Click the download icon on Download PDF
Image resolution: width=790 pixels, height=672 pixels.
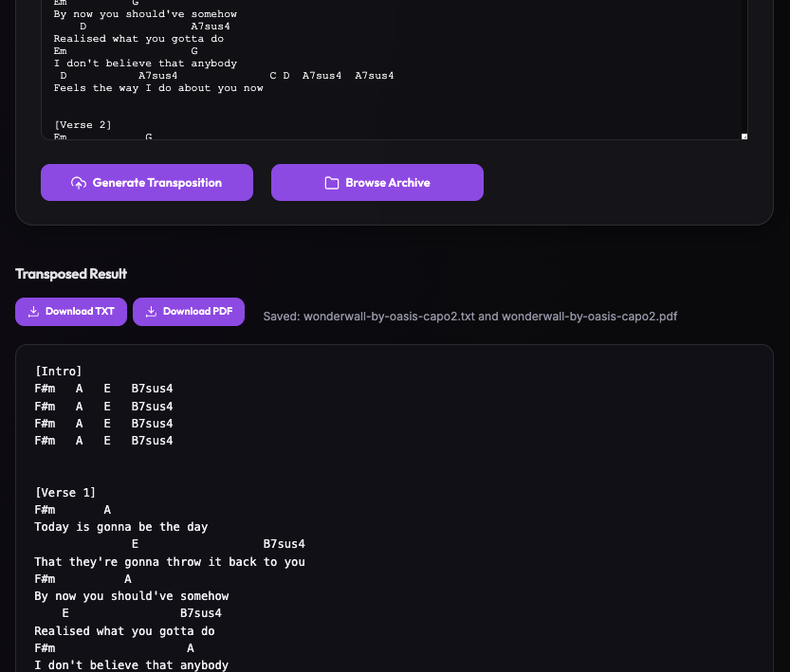[x=151, y=312]
